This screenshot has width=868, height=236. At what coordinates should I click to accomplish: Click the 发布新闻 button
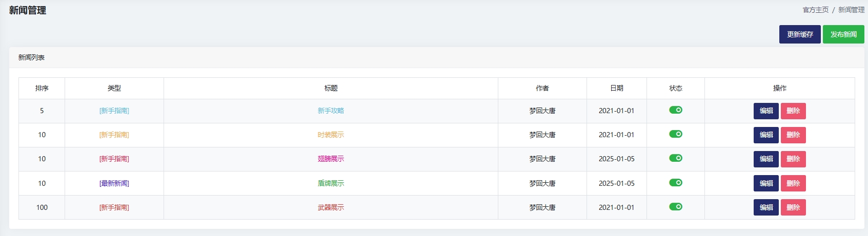click(x=843, y=34)
